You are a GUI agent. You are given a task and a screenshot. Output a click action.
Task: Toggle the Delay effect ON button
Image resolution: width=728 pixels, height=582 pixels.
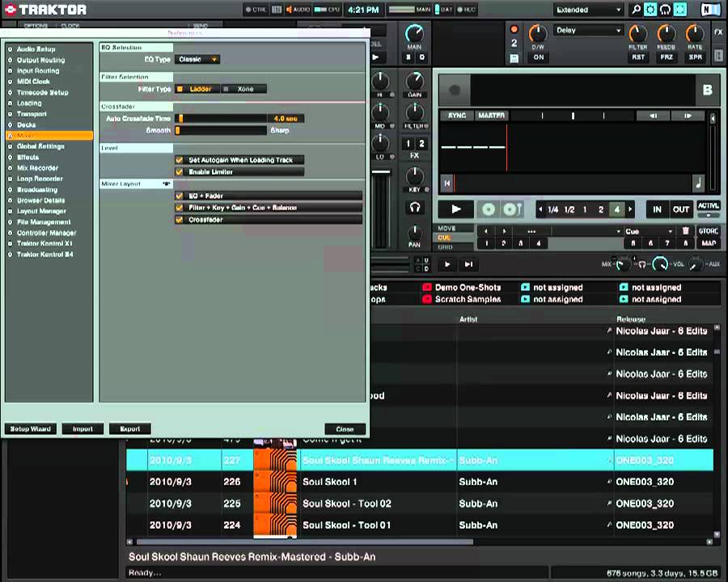[x=539, y=57]
